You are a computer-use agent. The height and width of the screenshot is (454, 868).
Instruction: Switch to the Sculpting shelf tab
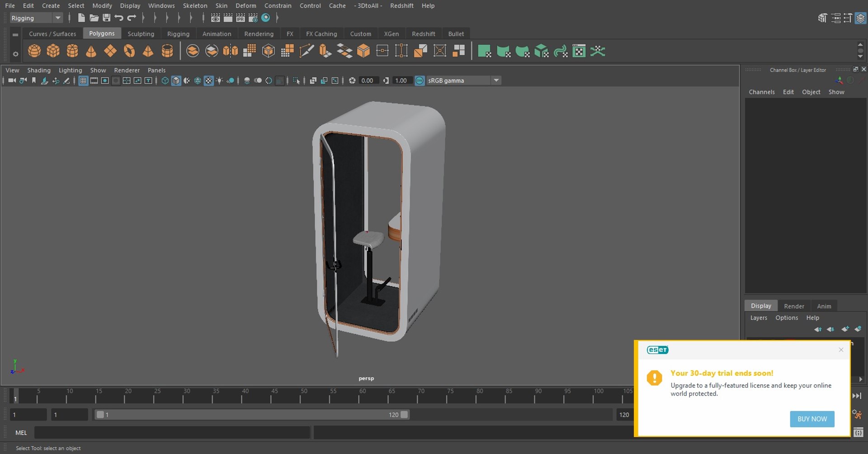coord(141,34)
